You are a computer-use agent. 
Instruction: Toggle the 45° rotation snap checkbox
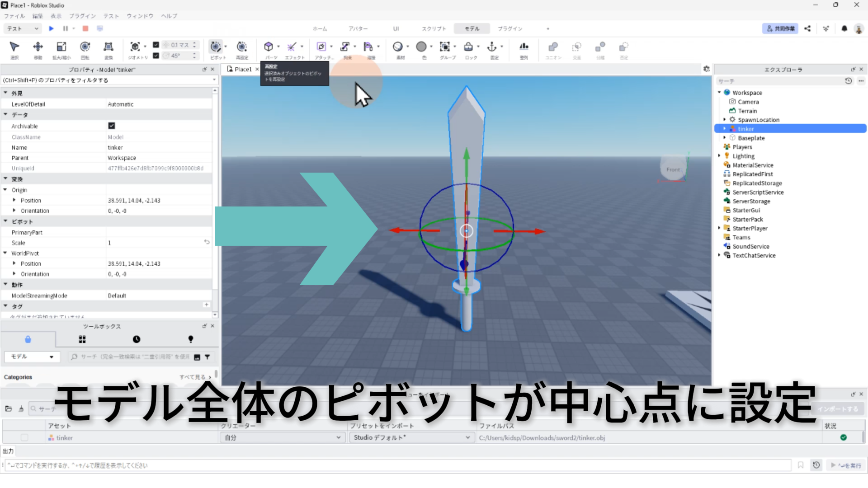point(156,56)
